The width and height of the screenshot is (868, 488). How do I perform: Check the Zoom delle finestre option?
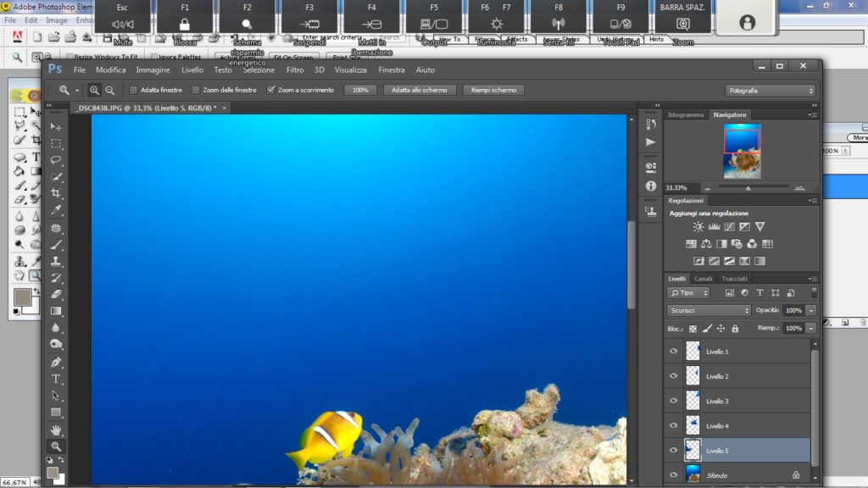pyautogui.click(x=196, y=90)
